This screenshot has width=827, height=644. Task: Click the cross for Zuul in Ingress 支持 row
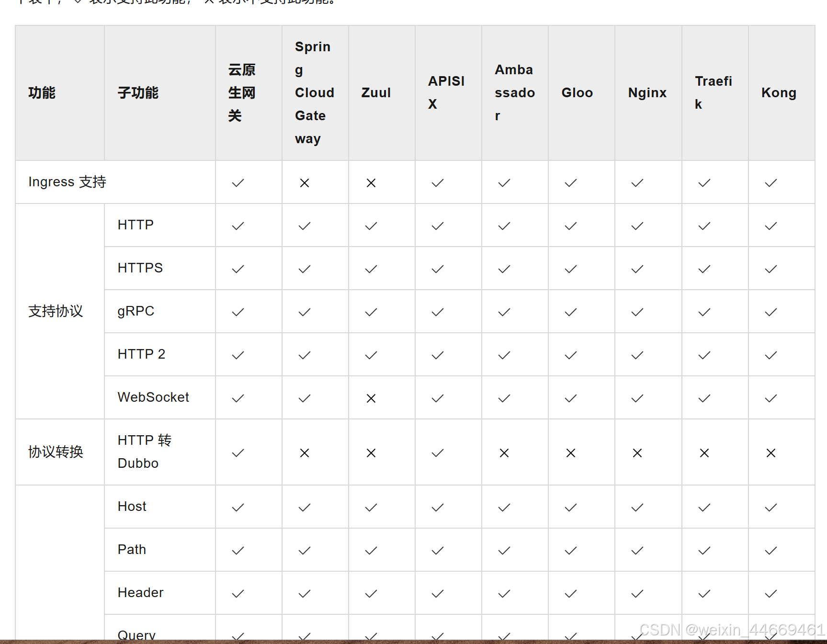pyautogui.click(x=371, y=183)
